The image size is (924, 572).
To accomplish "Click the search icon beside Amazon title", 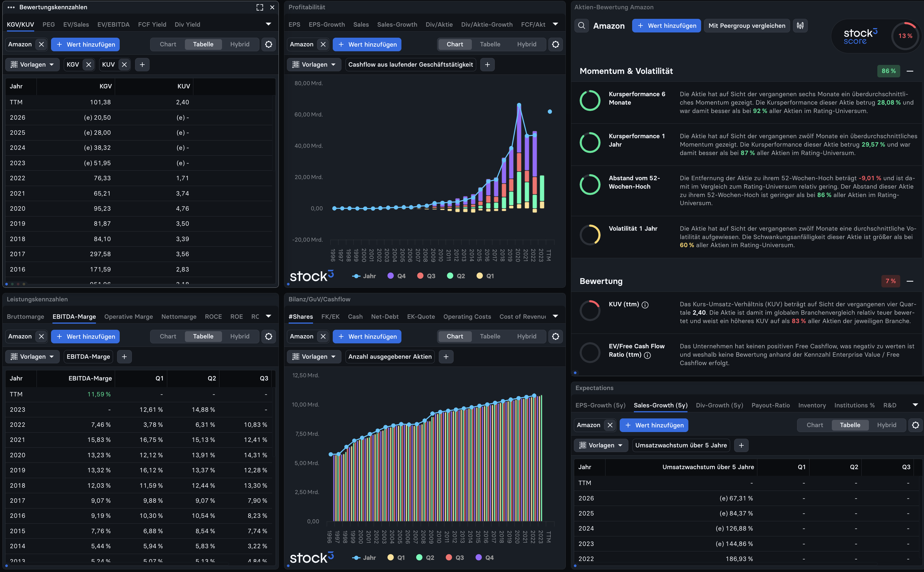I will tap(582, 26).
